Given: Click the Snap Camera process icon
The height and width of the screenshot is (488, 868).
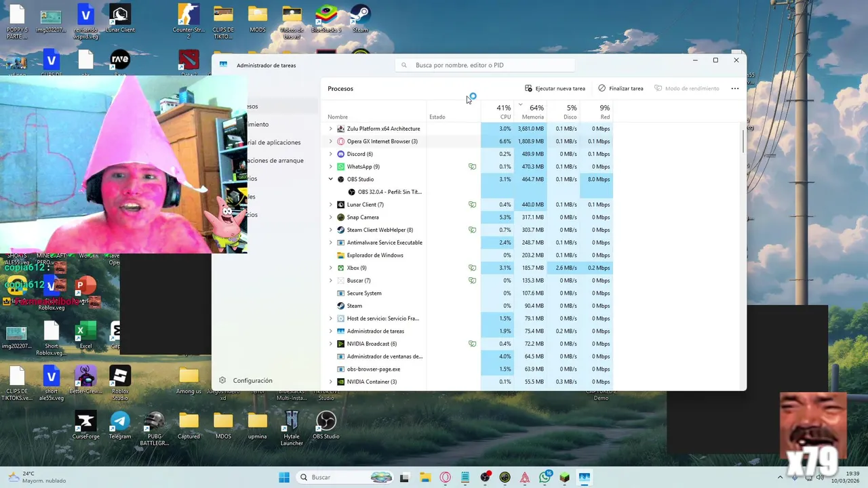Looking at the screenshot, I should pos(340,217).
